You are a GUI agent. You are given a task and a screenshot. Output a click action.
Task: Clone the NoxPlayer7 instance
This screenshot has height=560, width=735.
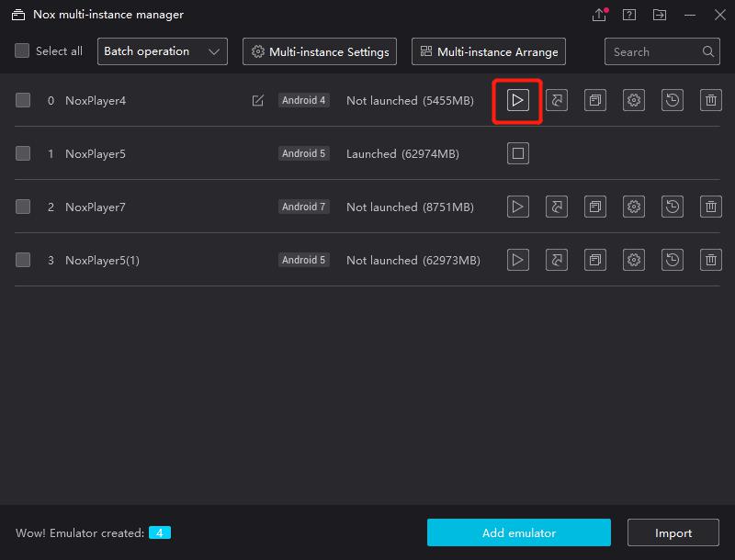coord(594,207)
